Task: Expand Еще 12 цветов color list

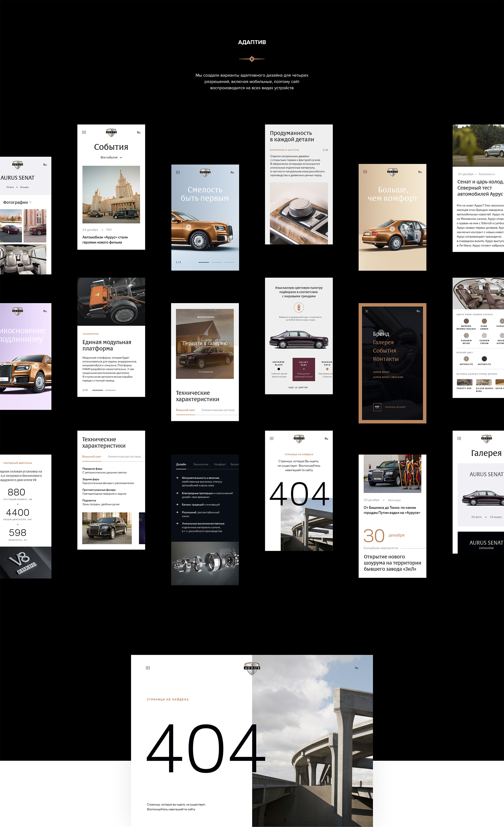Action: pos(298,387)
